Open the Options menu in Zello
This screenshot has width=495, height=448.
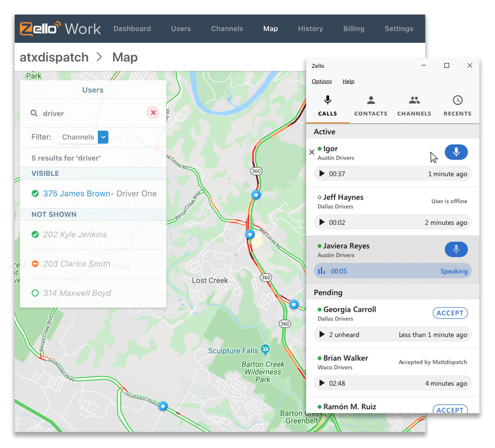[322, 81]
